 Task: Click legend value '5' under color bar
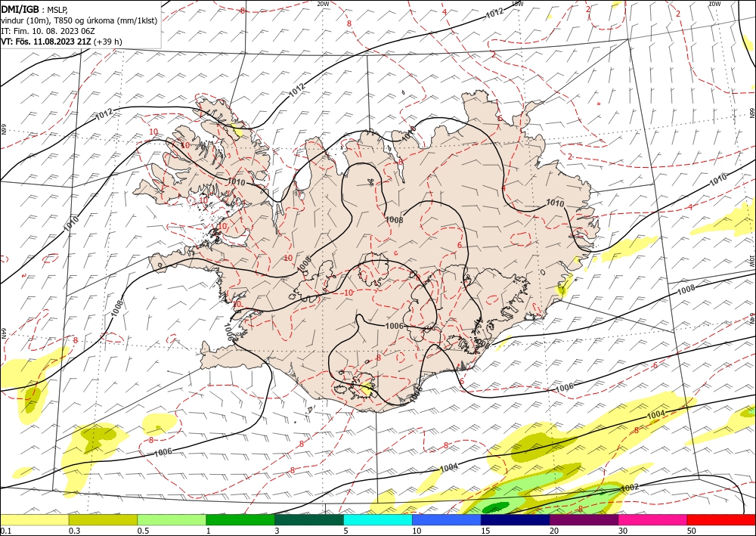pyautogui.click(x=345, y=531)
